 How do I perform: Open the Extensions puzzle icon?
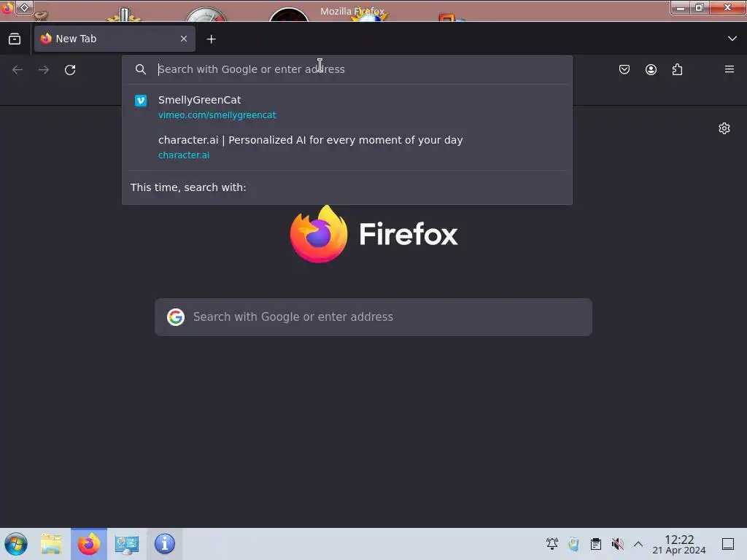(x=677, y=69)
